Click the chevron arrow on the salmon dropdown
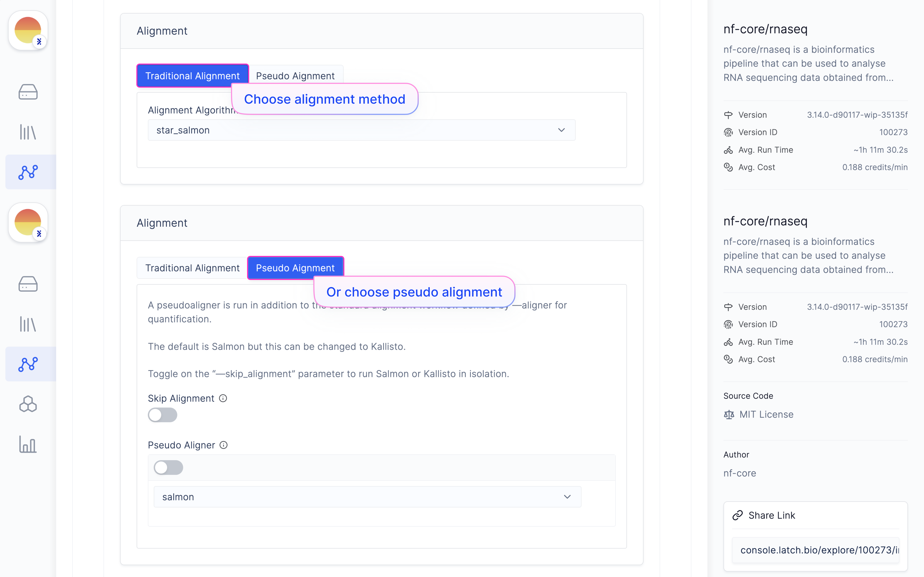 tap(567, 497)
